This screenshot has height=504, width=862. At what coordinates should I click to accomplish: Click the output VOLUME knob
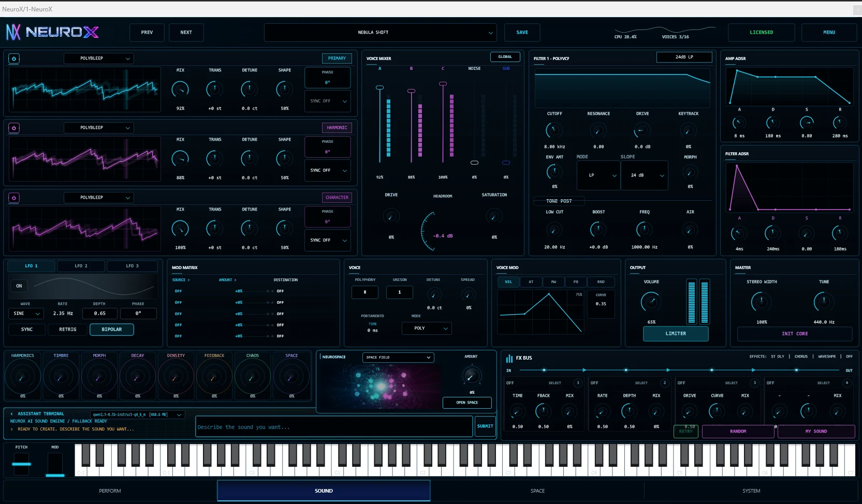click(651, 302)
